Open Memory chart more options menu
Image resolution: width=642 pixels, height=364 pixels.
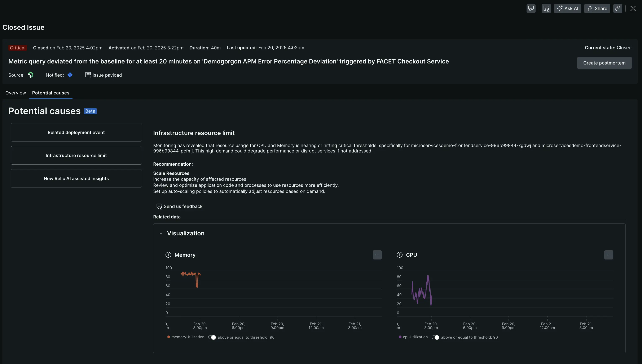point(377,255)
